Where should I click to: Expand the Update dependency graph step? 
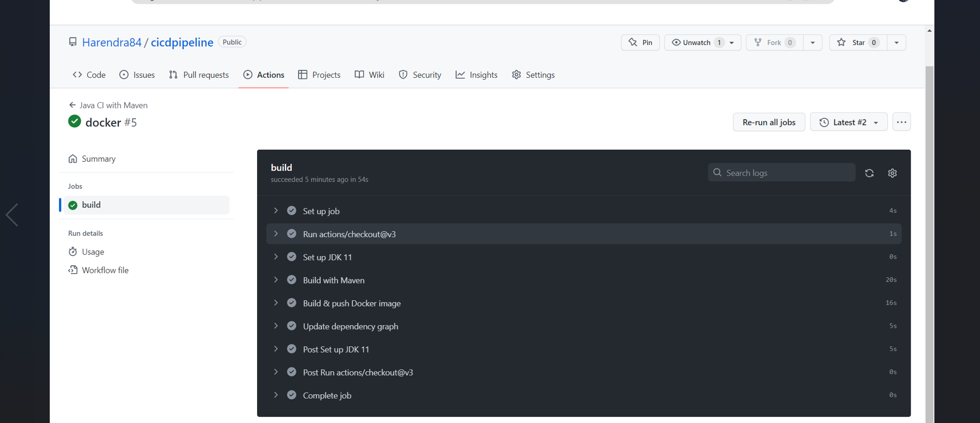(276, 326)
